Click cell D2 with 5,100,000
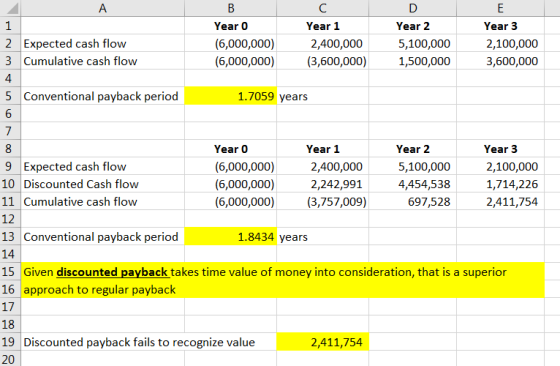 tap(412, 44)
